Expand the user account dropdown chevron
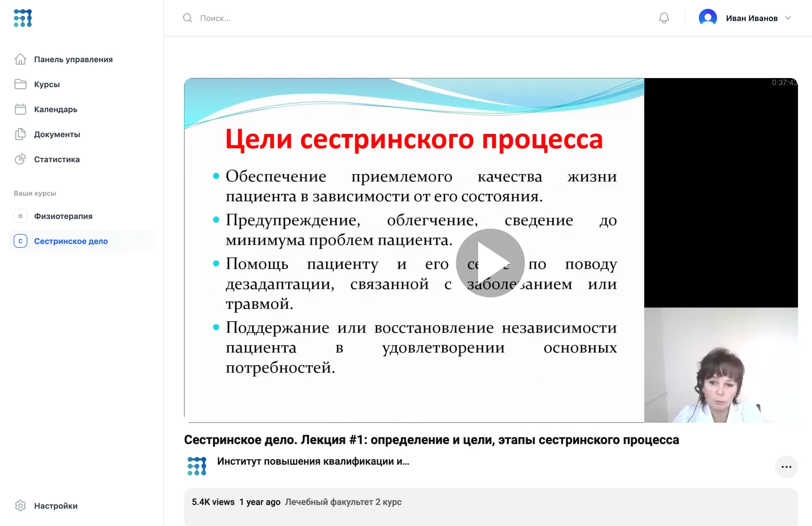The image size is (812, 526). coord(788,18)
